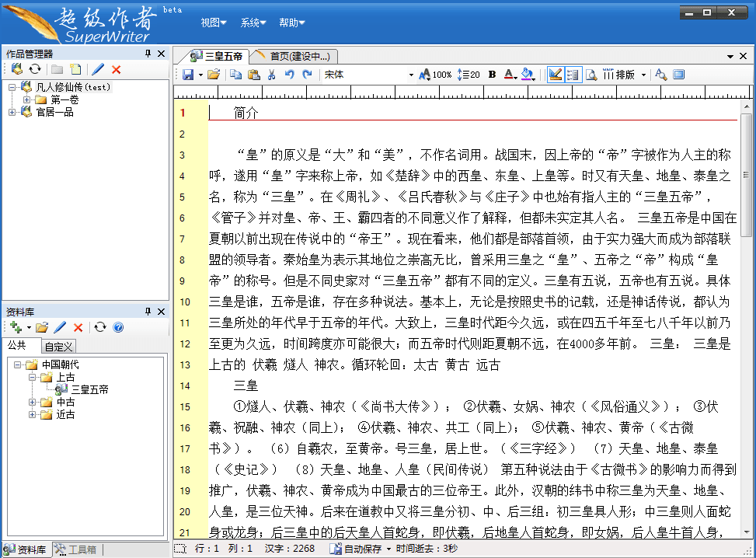The image size is (756, 558).
Task: Toggle bold formatting button
Action: (492, 75)
